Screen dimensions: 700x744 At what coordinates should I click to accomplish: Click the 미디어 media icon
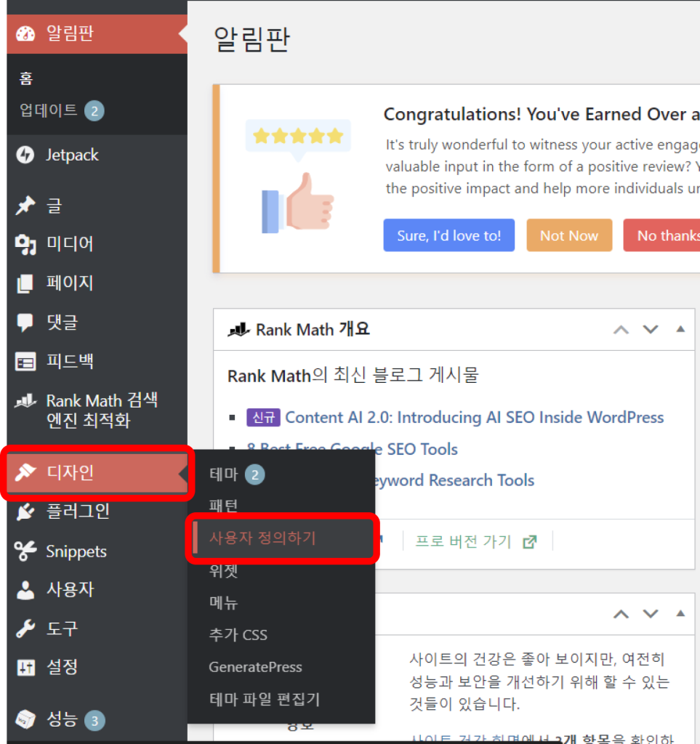point(25,244)
